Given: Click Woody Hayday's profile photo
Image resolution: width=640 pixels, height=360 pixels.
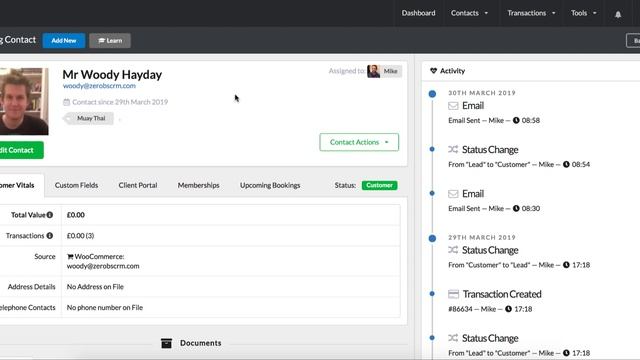Looking at the screenshot, I should pos(23,101).
